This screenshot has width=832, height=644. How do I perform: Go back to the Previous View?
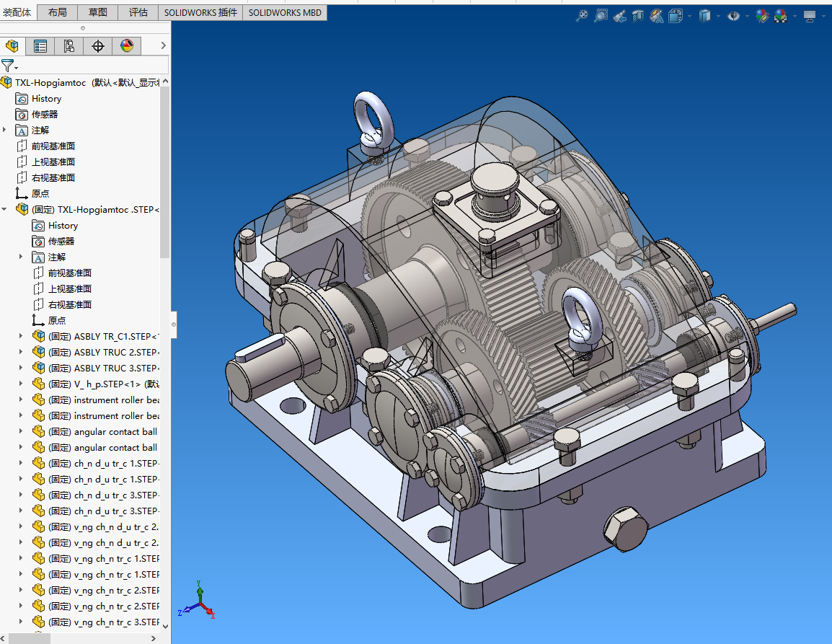click(x=619, y=16)
